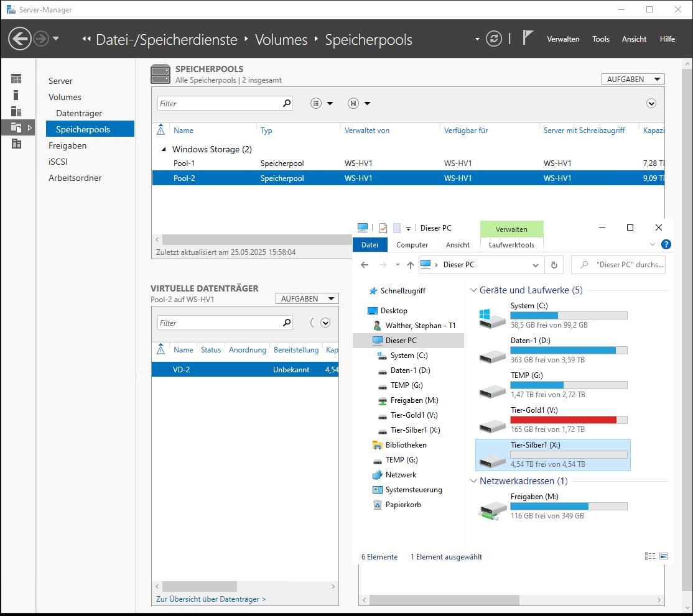Sort Speicherpools table by warning column icon
The image size is (693, 616).
tap(161, 131)
